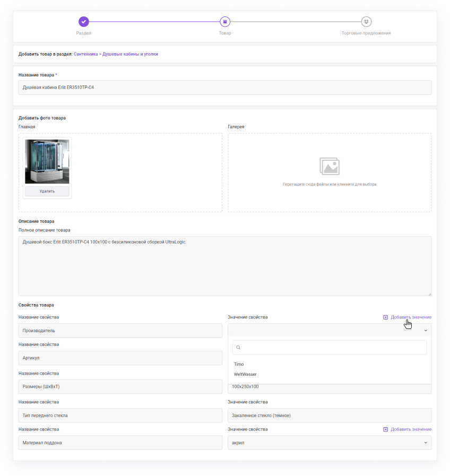
Task: Click the plus icon beside the Материал поддона Добавить значение link
Action: click(385, 429)
